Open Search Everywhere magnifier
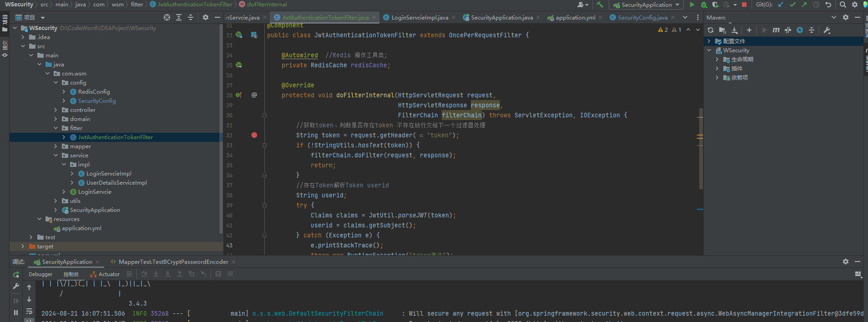This screenshot has width=868, height=322. tap(843, 5)
